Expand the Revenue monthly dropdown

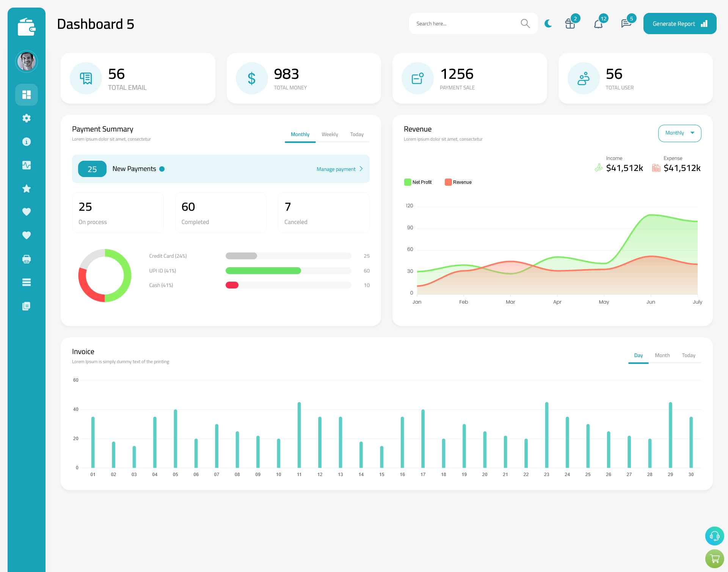point(679,133)
